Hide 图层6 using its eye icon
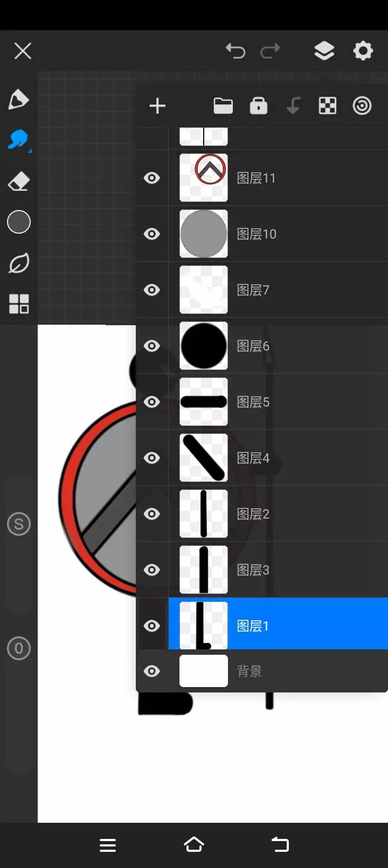Screen dimensions: 388x868 tap(152, 346)
